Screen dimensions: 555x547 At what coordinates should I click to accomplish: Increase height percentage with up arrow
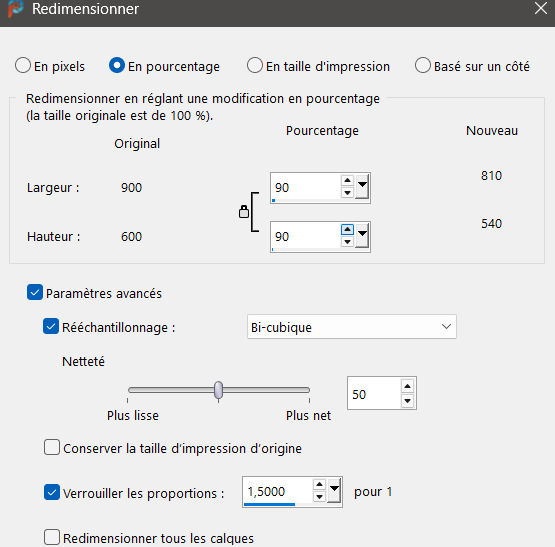click(347, 230)
